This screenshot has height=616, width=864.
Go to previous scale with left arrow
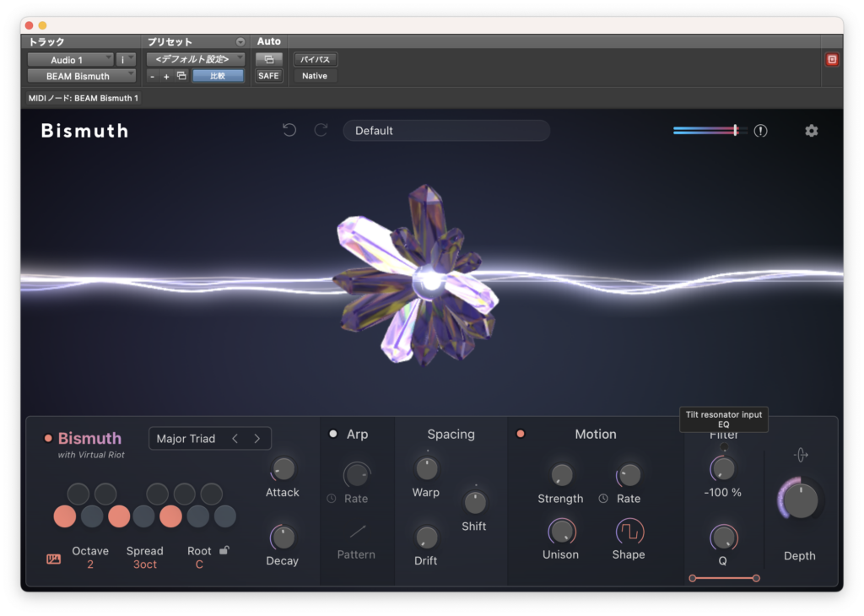click(235, 439)
